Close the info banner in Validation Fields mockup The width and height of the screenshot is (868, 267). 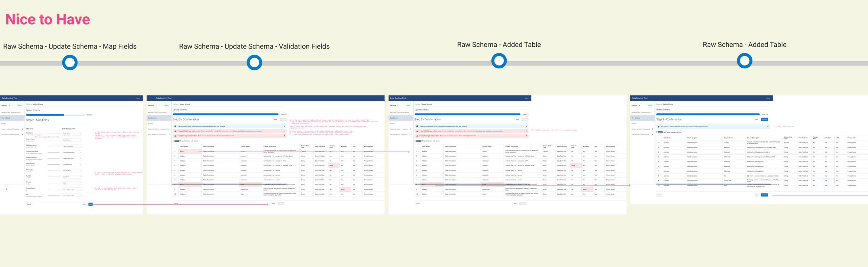(284, 126)
